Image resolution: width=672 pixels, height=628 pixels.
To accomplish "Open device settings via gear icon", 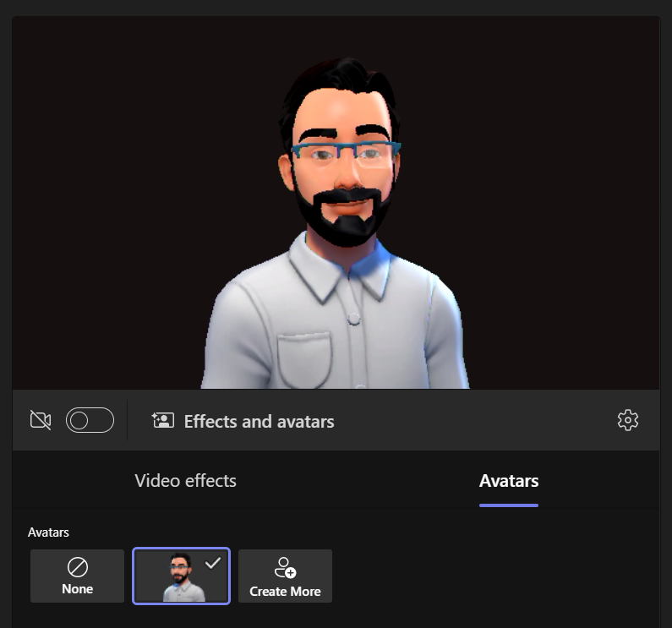I will (x=627, y=420).
